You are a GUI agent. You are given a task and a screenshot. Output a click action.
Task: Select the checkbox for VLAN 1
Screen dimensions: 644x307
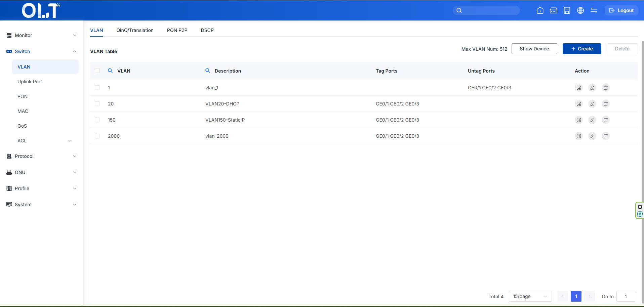(x=97, y=88)
